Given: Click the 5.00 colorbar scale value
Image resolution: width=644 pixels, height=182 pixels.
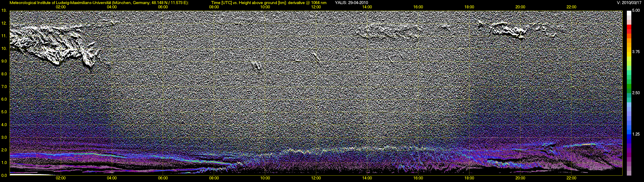Looking at the screenshot, I should (x=636, y=10).
